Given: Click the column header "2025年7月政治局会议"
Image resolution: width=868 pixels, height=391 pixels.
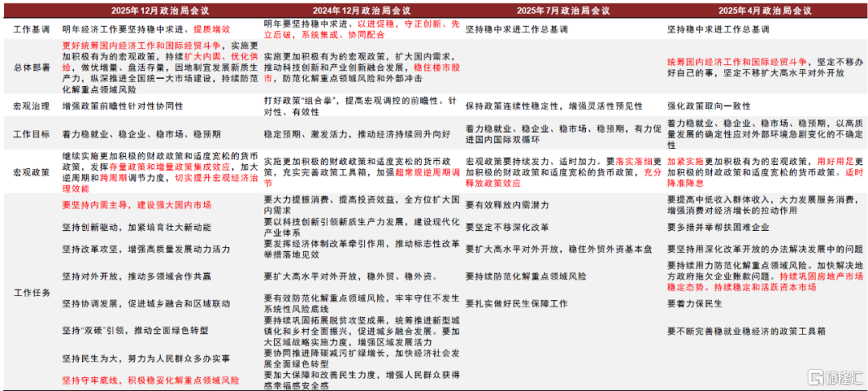Looking at the screenshot, I should [x=563, y=10].
